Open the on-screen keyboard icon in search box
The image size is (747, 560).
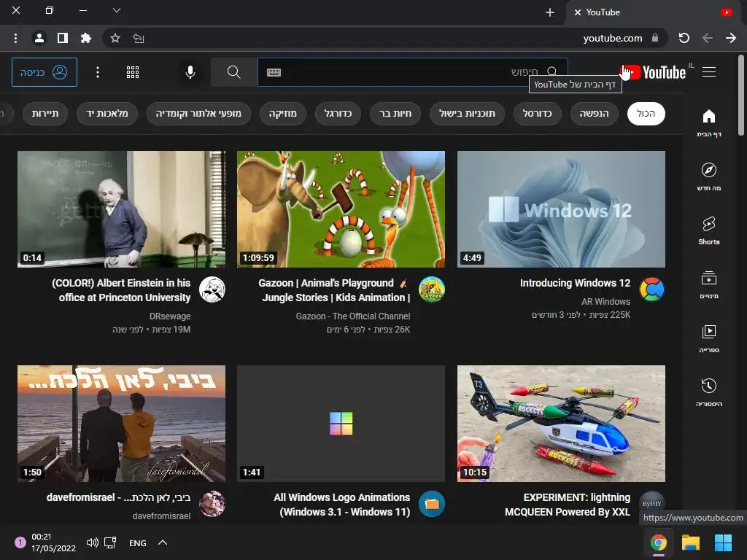tap(274, 72)
